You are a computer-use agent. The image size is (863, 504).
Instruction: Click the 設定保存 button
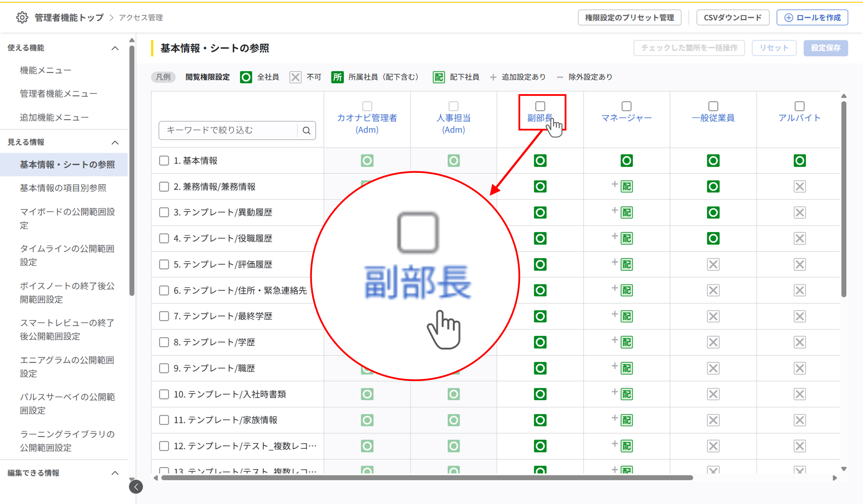[x=826, y=48]
